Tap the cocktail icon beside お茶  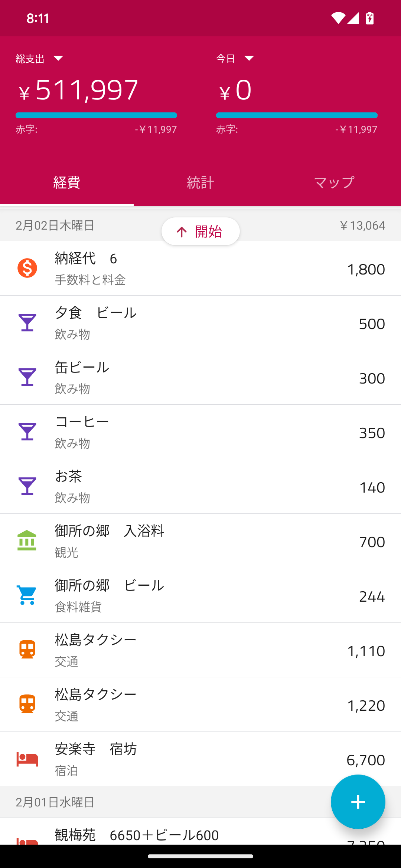27,486
